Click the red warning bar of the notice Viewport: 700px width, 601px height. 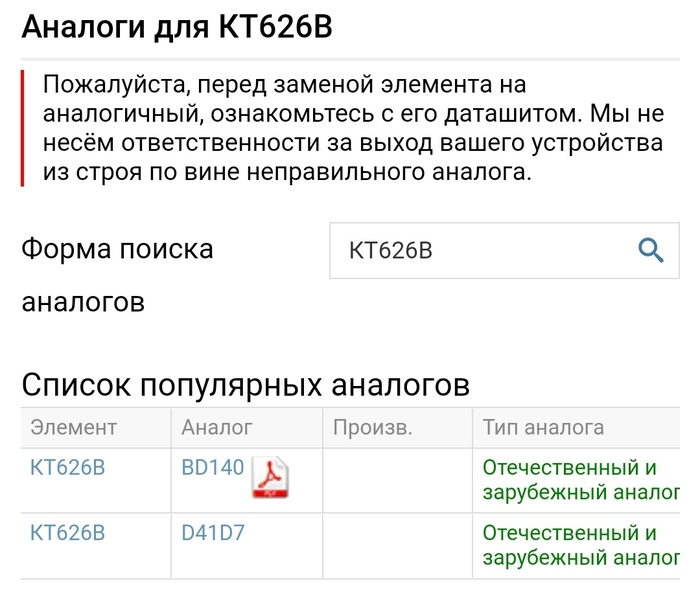pyautogui.click(x=22, y=128)
